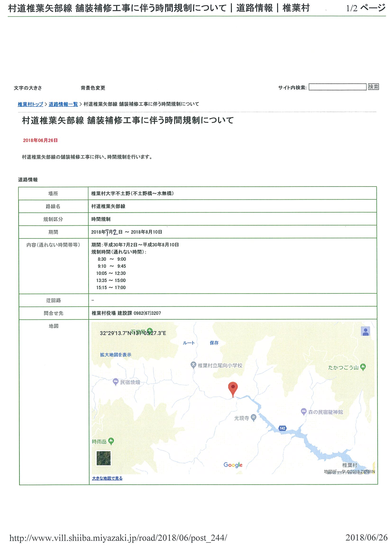Click the 規制区分 value 時間規制
Viewport: 392px width, 555px height.
point(101,219)
